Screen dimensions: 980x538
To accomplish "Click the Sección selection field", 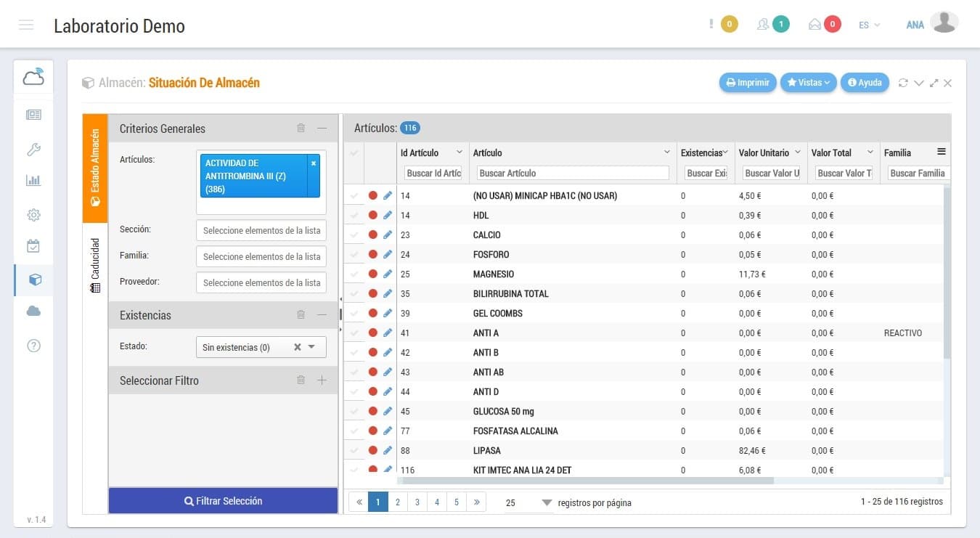I will [261, 230].
